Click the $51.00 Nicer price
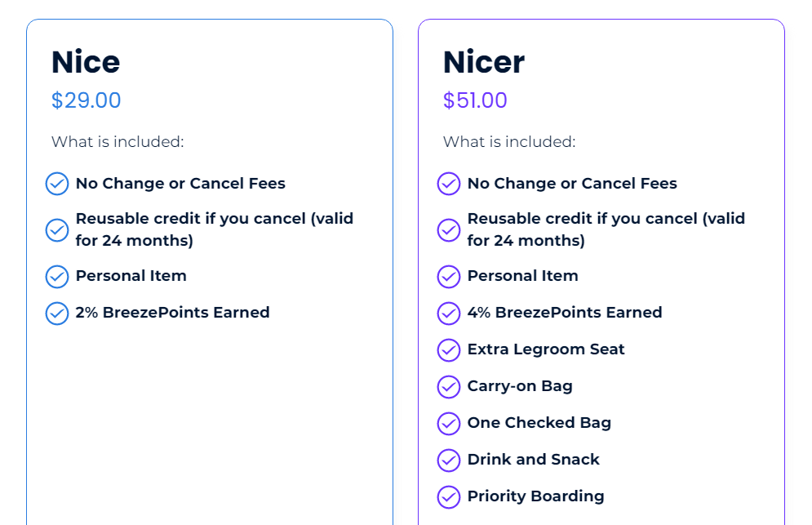Viewport: 812px width, 525px height. 475,100
